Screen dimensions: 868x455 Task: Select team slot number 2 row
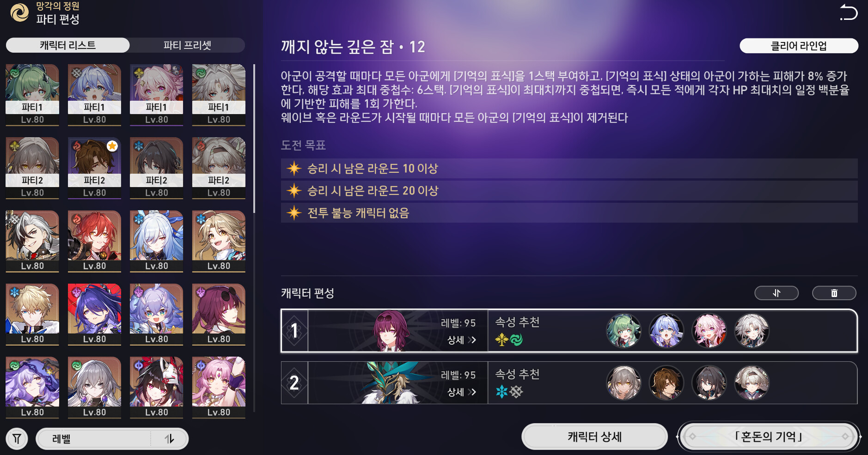569,382
